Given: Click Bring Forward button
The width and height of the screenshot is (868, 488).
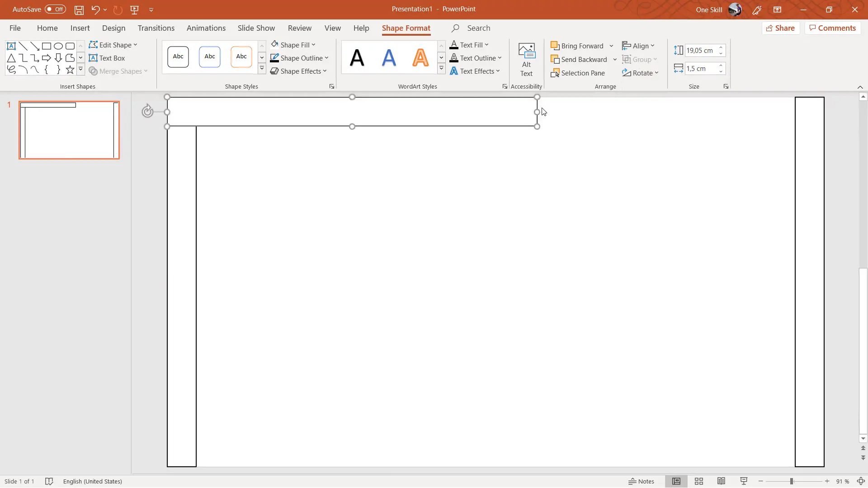Looking at the screenshot, I should pos(577,46).
